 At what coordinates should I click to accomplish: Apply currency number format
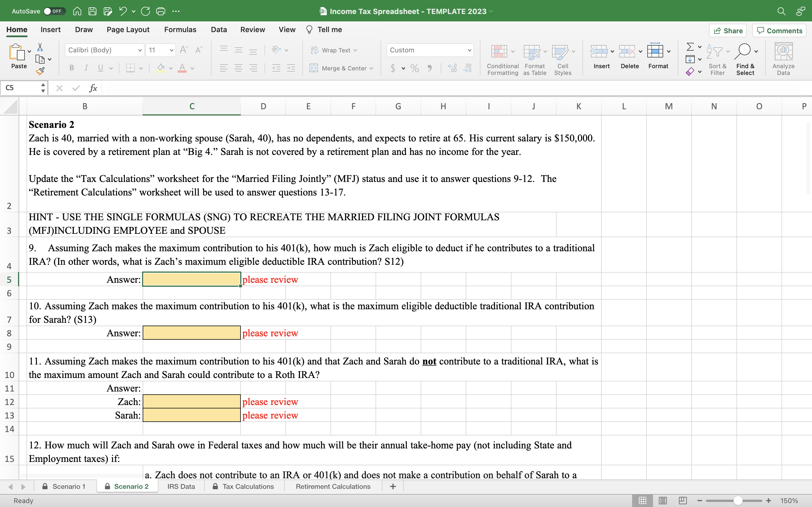pyautogui.click(x=393, y=68)
